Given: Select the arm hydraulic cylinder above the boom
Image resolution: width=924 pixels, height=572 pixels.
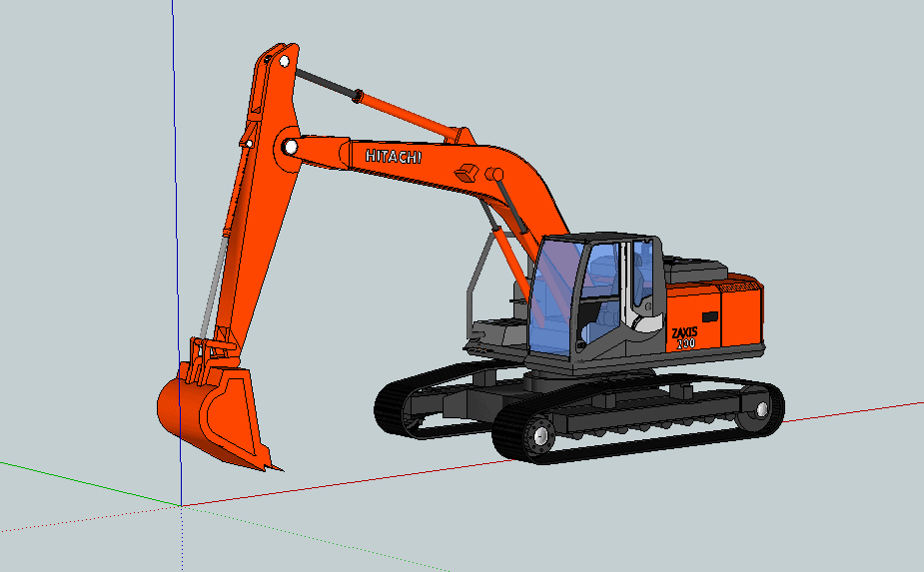Looking at the screenshot, I should coord(381,105).
